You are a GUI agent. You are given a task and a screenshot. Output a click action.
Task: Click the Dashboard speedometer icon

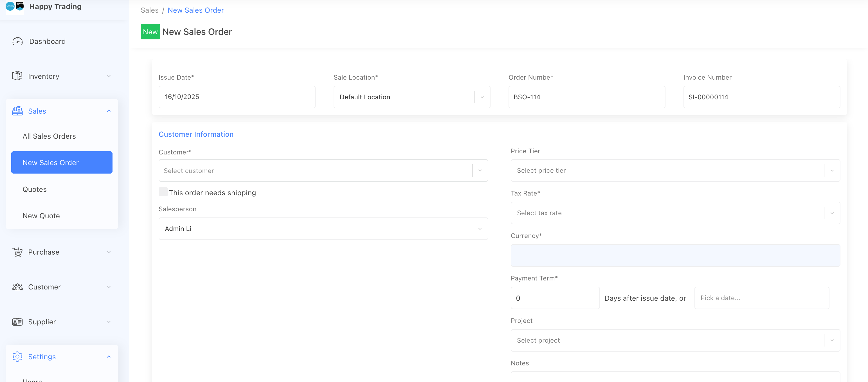pyautogui.click(x=17, y=41)
